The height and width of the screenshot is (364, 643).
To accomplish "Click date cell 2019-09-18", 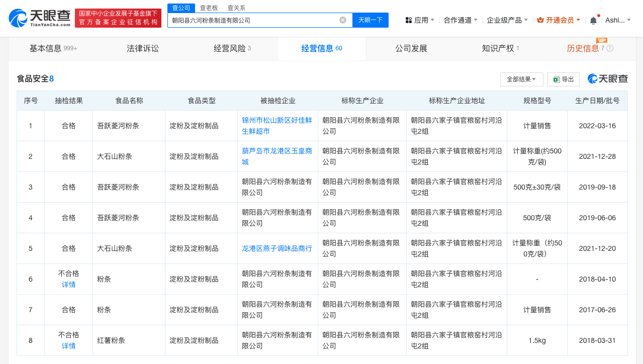I will (x=597, y=187).
